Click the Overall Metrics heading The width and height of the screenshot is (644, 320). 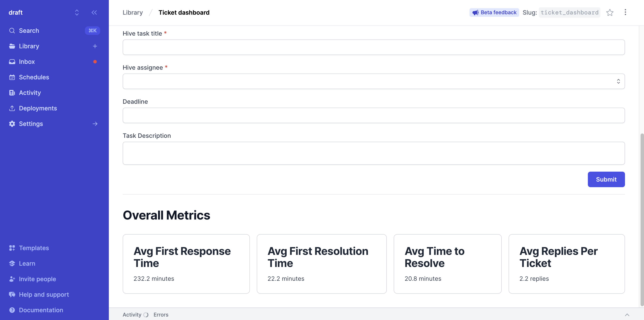point(166,215)
